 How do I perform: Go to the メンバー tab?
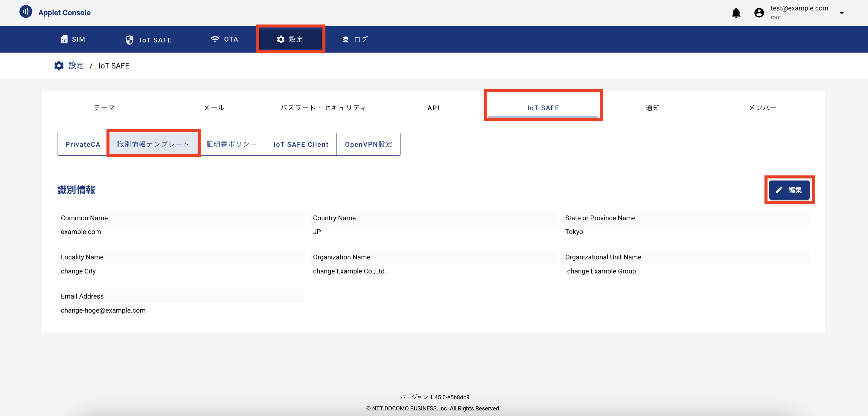coord(762,108)
